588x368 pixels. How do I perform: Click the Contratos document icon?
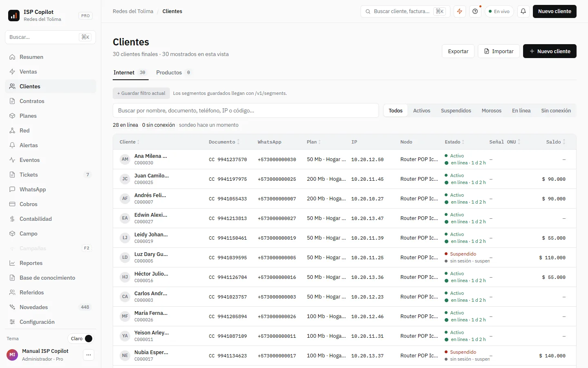pyautogui.click(x=12, y=101)
